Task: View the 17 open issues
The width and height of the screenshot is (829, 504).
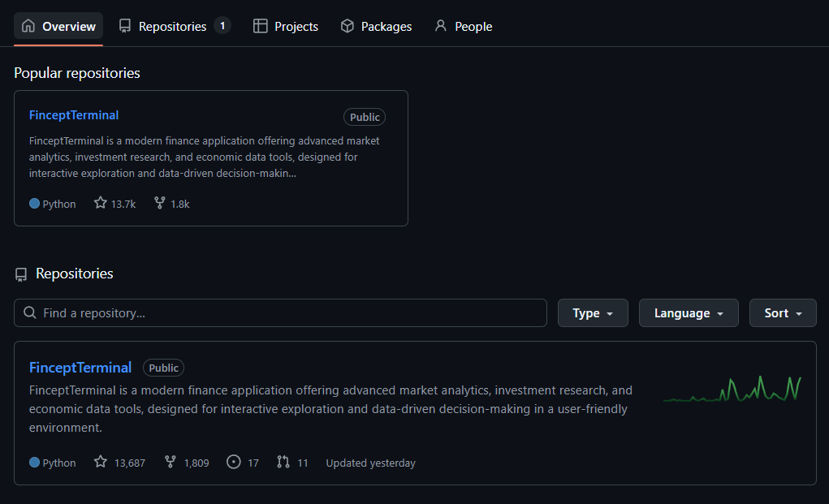Action: point(253,463)
